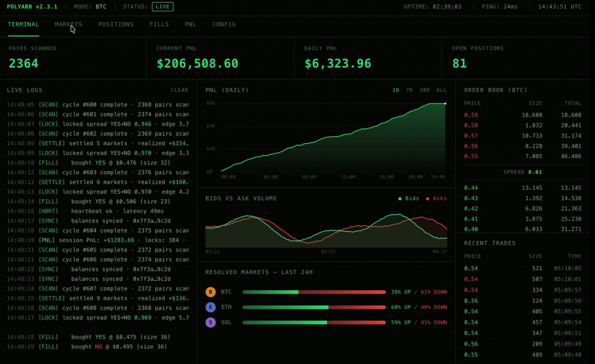
Task: Select the heartbeat ok log line
Action: [x=98, y=211]
